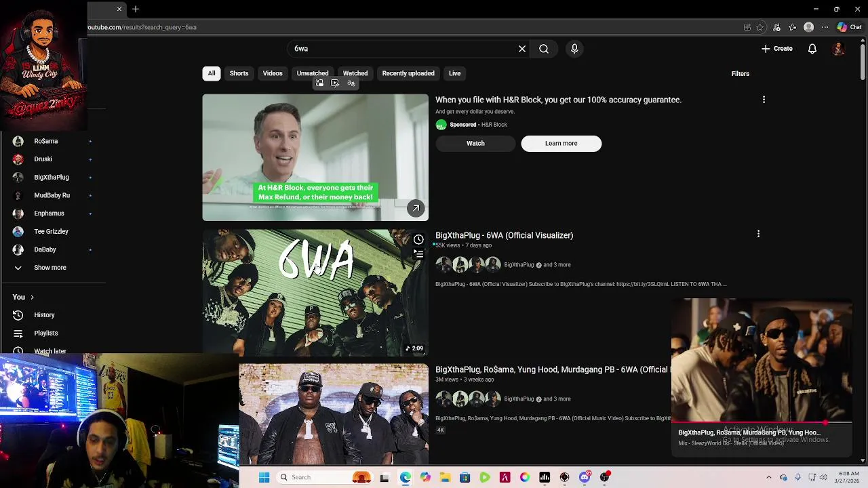Screen dimensions: 868x488
Task: Toggle the Recently uploaded filter chip
Action: click(x=408, y=73)
